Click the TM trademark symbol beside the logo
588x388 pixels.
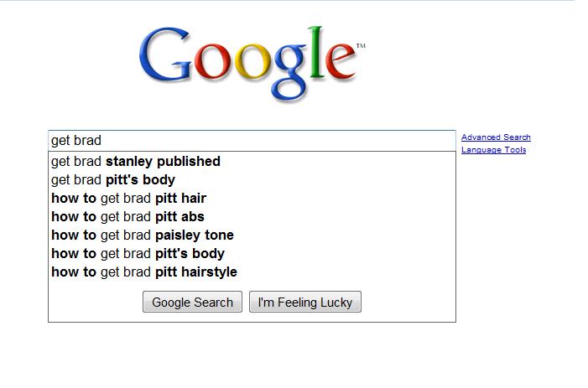tap(361, 45)
